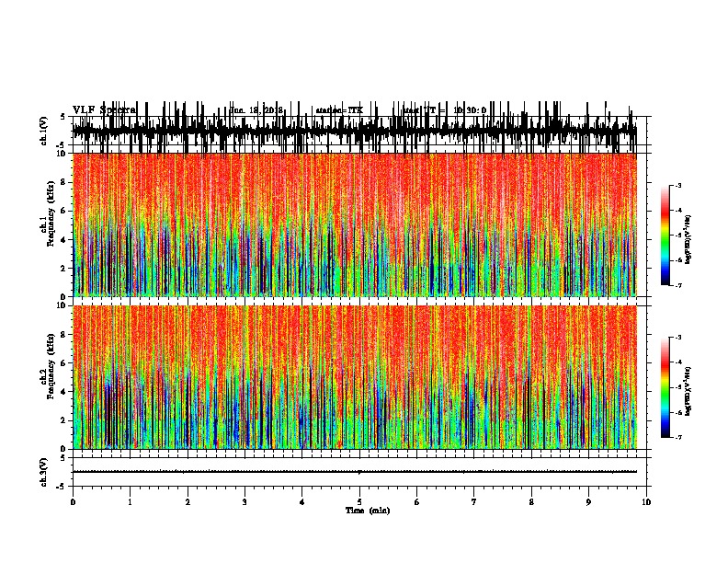Click the "3" tick on the time axis
The height and width of the screenshot is (563, 728).
[245, 502]
